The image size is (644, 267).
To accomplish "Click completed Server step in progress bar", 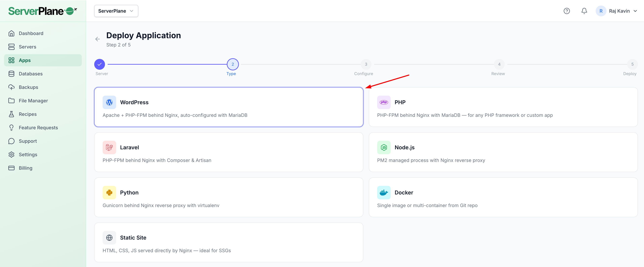I will [x=99, y=64].
